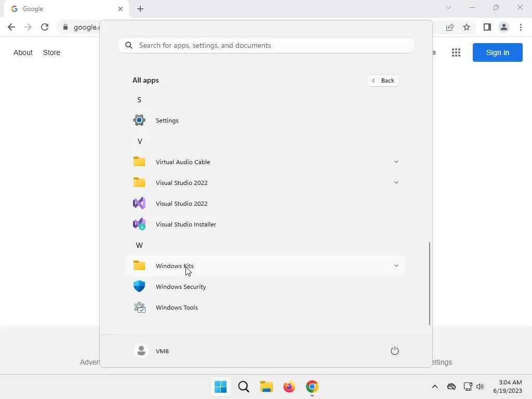Expand Windows Kits folder chevron

[x=396, y=265]
